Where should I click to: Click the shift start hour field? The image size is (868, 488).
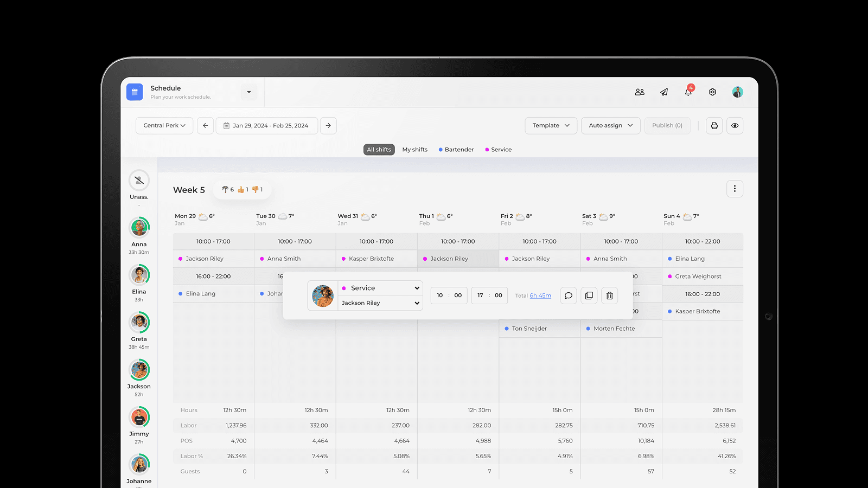[440, 296]
